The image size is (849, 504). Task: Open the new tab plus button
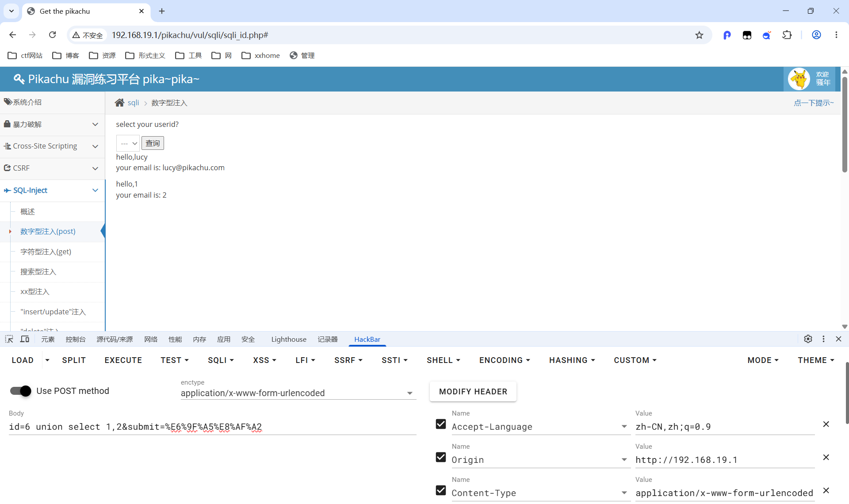(x=162, y=11)
